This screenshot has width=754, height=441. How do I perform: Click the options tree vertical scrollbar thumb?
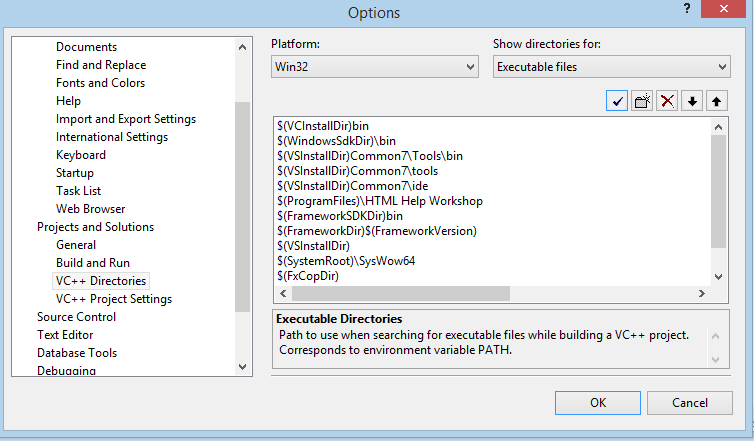(x=242, y=207)
